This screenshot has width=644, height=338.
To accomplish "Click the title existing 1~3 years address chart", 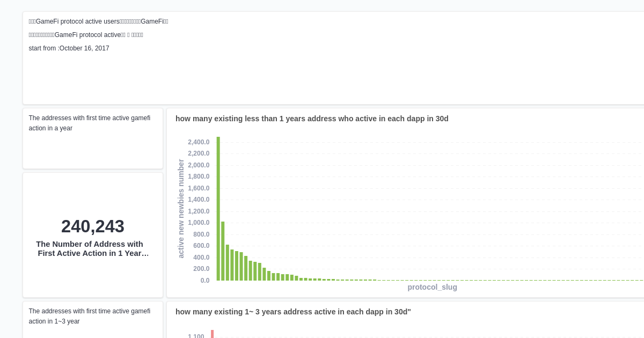I will [x=293, y=312].
